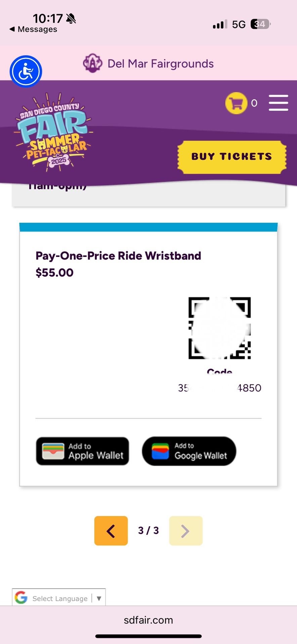This screenshot has width=297, height=644.
Task: Open the accessibility wheelchair icon menu
Action: pyautogui.click(x=26, y=71)
